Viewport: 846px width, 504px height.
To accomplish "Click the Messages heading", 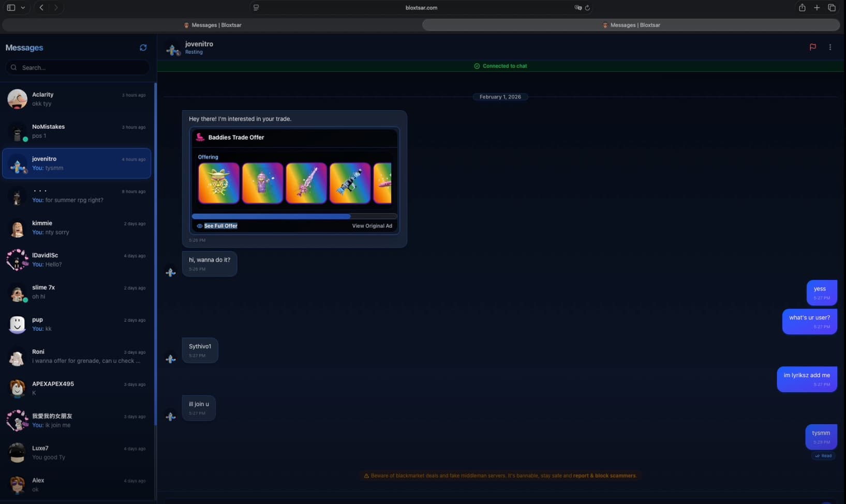I will coord(24,48).
